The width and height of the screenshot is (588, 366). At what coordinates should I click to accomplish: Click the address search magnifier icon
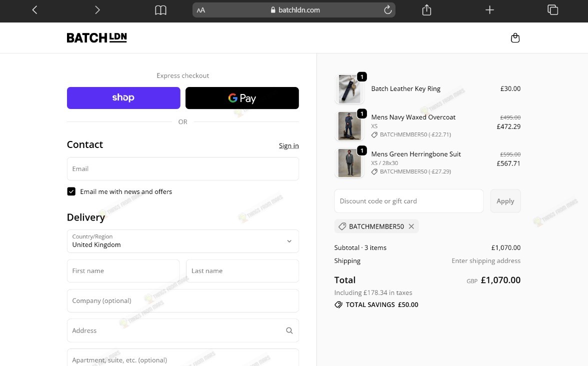(289, 330)
